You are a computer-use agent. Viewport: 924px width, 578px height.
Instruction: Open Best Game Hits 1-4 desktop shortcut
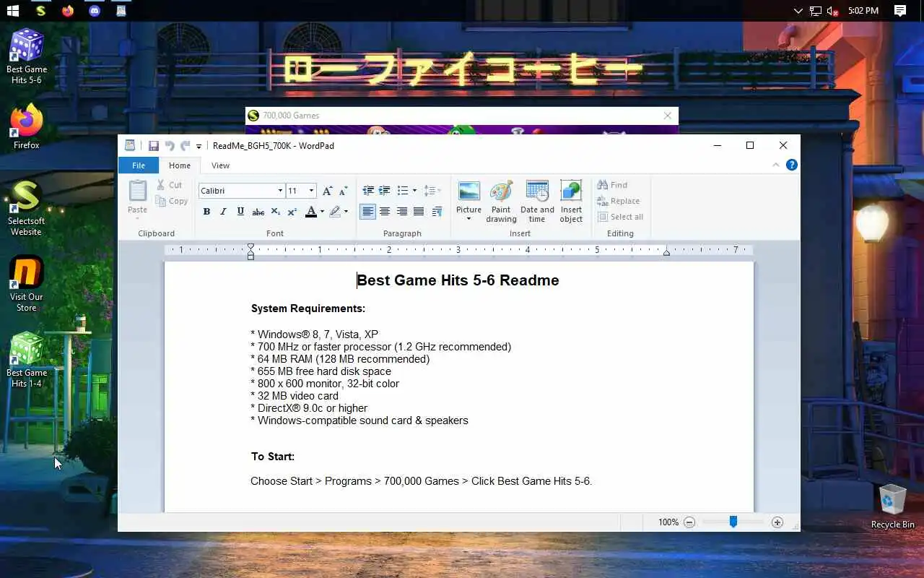[x=27, y=360]
